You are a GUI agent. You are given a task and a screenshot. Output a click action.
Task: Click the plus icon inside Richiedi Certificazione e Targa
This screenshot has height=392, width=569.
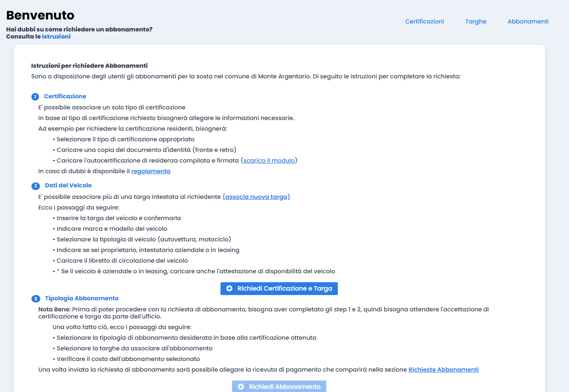point(228,288)
